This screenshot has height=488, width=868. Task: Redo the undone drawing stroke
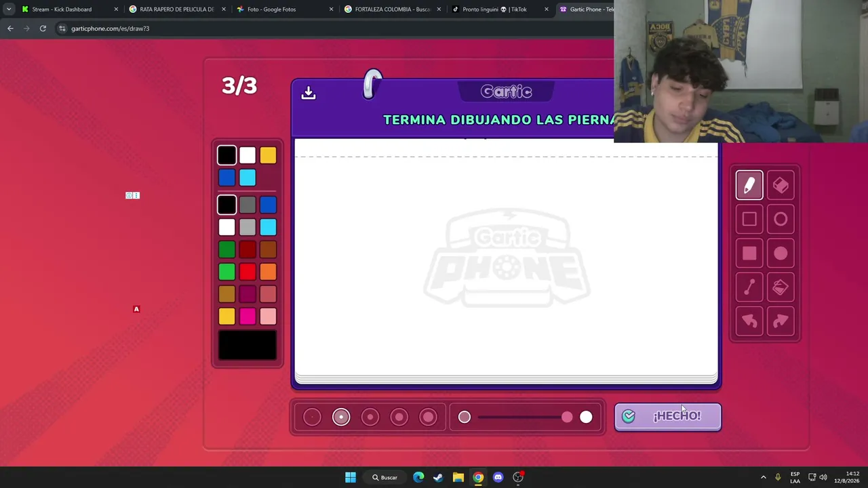pos(781,321)
